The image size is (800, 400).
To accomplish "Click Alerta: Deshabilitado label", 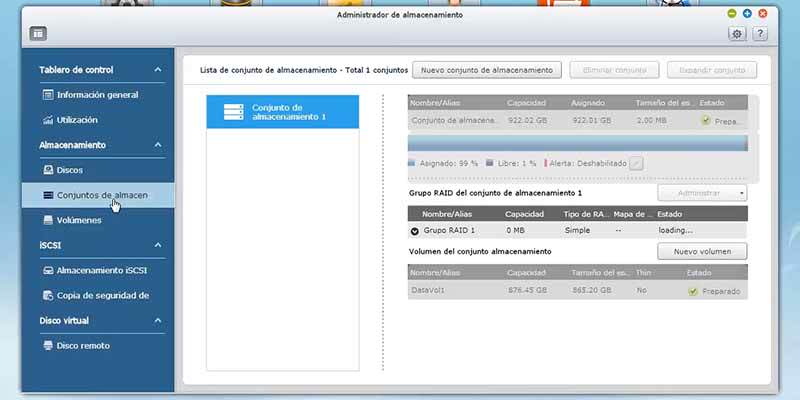I will pyautogui.click(x=586, y=163).
